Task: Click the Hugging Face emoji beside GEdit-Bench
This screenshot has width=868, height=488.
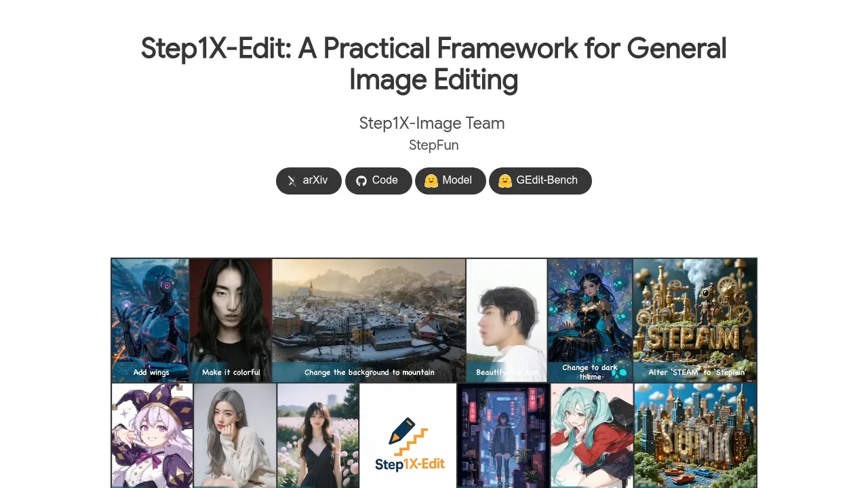Action: (x=505, y=181)
